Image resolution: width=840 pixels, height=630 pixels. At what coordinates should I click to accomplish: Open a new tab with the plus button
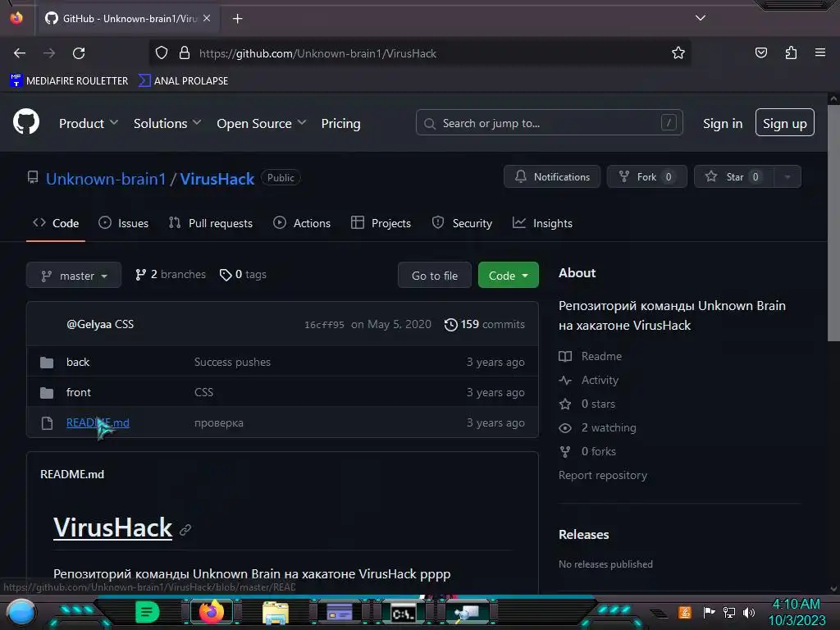click(237, 19)
